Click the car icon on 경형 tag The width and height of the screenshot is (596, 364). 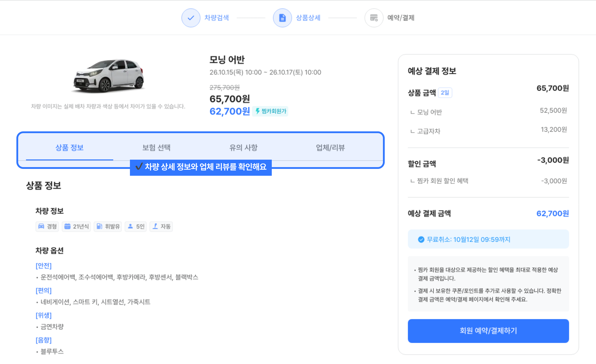41,226
